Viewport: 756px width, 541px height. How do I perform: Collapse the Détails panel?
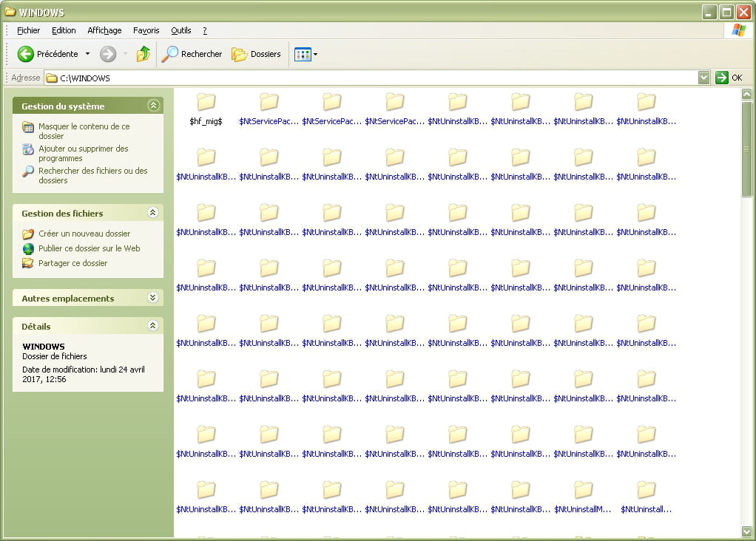[x=153, y=325]
